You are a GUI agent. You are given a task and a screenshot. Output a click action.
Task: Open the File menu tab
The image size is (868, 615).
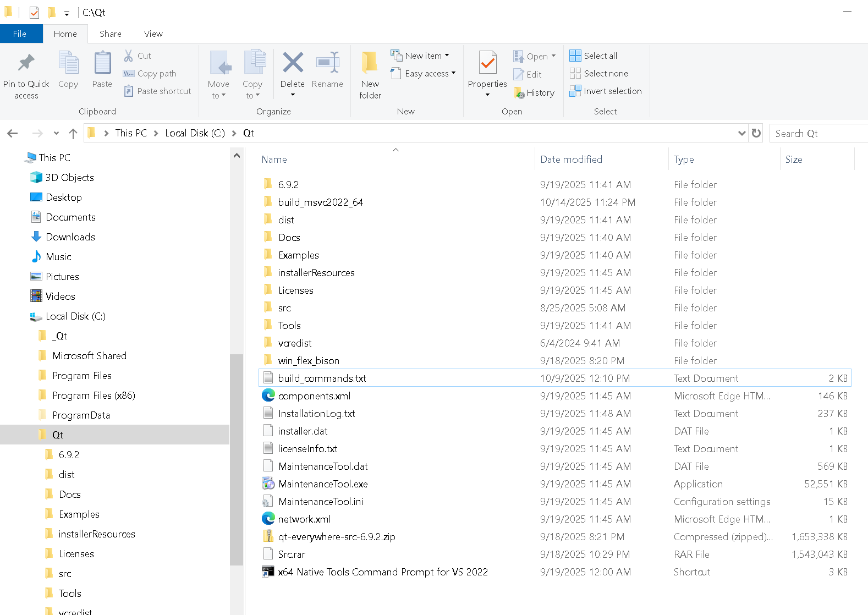(20, 34)
